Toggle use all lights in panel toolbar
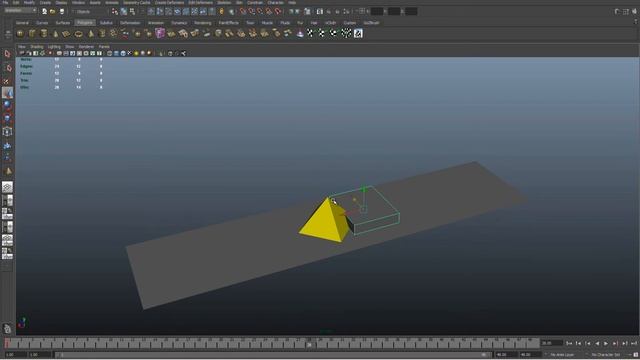This screenshot has height=360, width=640. pyautogui.click(x=136, y=53)
